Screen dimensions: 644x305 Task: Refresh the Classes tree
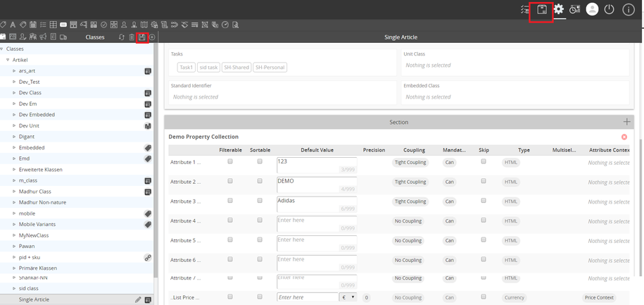pos(122,37)
